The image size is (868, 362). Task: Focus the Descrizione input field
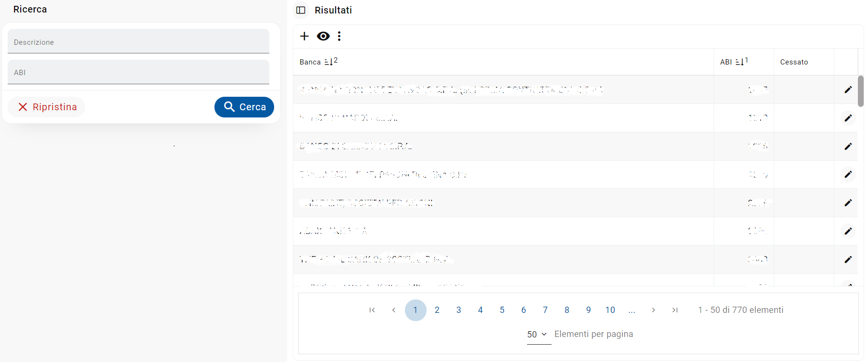(x=138, y=41)
